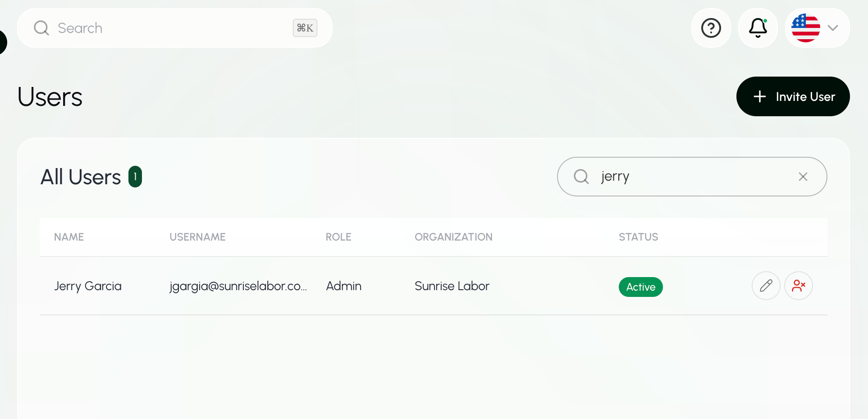Sort by STATUS column header
The width and height of the screenshot is (868, 419).
(x=638, y=237)
